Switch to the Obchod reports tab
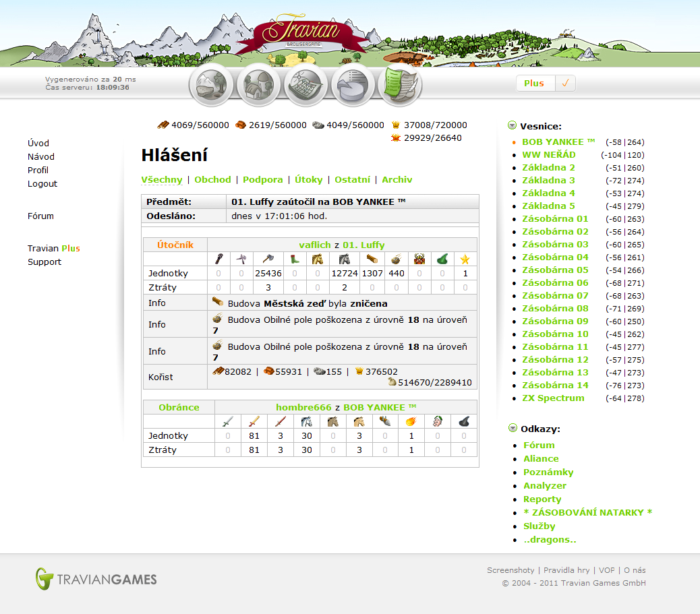The width and height of the screenshot is (700, 614). (x=212, y=179)
